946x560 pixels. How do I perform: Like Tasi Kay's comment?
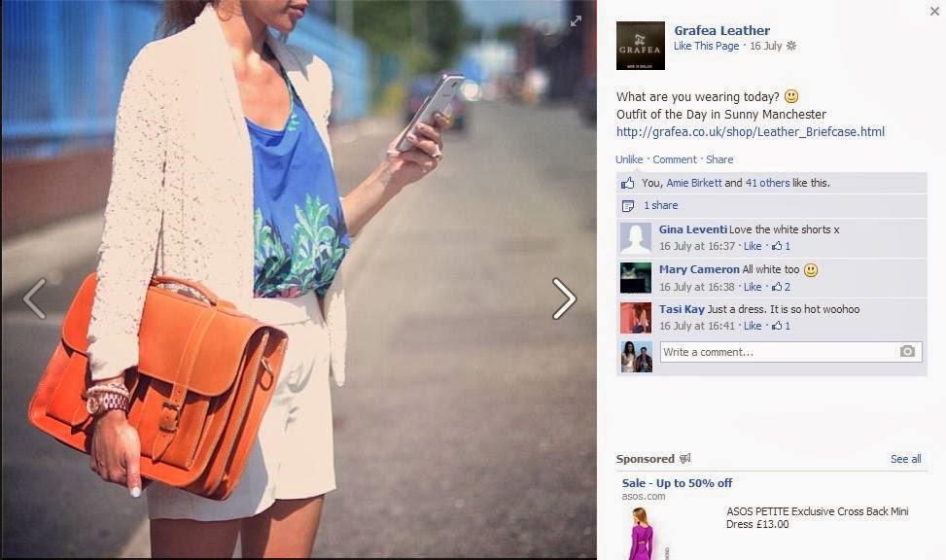pyautogui.click(x=753, y=326)
